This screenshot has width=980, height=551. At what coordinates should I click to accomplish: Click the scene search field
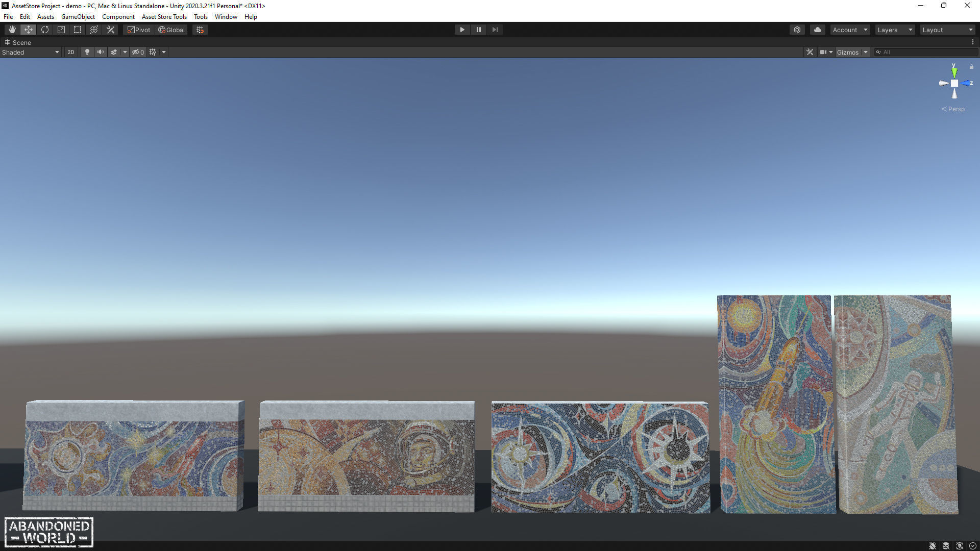point(926,52)
